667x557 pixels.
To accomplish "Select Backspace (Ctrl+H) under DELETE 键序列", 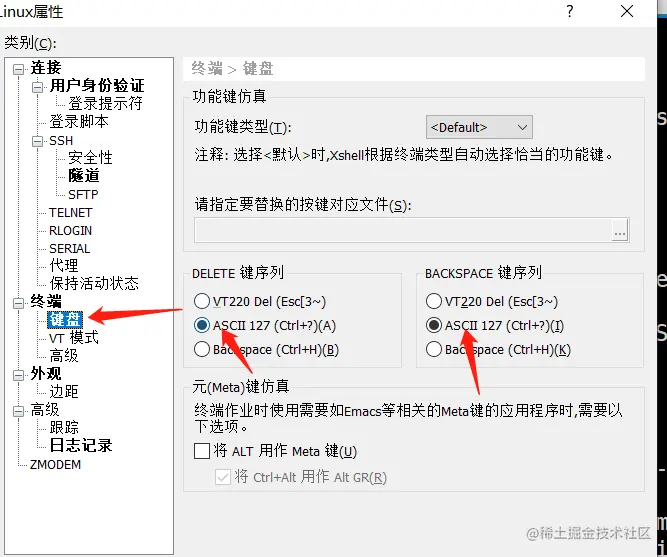I will [202, 349].
